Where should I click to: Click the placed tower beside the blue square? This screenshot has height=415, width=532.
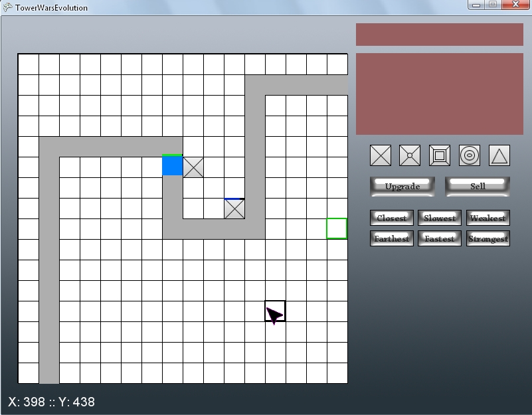point(193,167)
